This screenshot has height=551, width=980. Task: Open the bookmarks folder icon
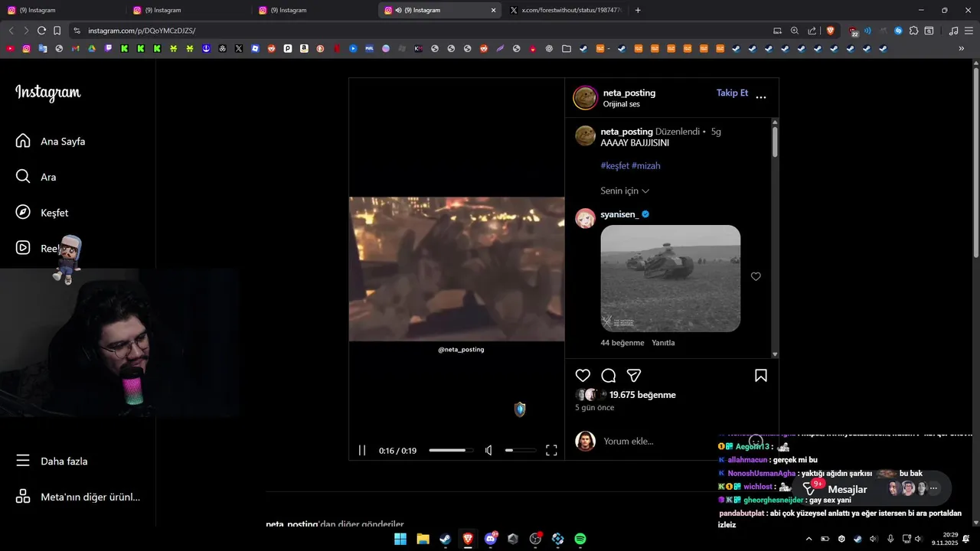567,48
